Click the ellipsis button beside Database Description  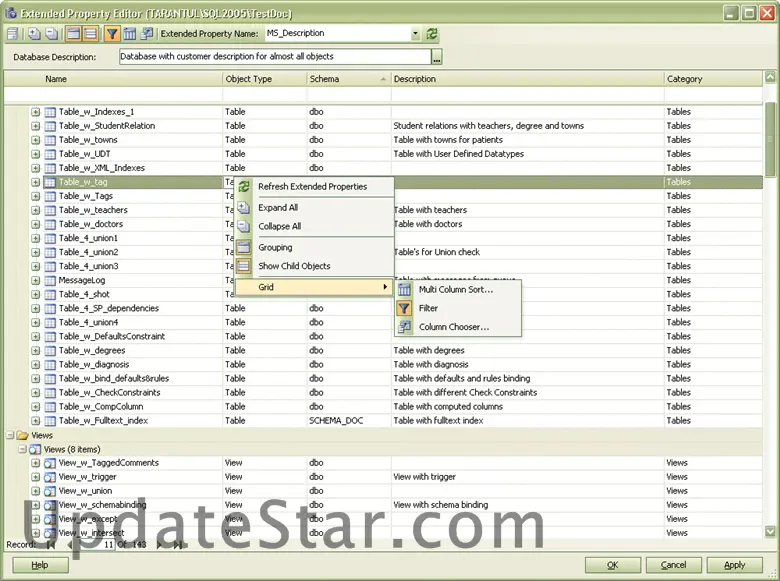tap(436, 57)
